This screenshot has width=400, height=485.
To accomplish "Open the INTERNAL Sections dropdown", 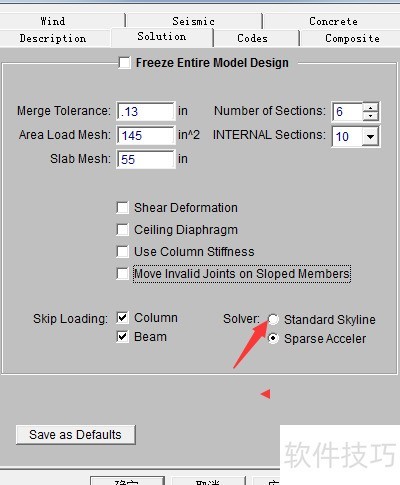I will 370,136.
